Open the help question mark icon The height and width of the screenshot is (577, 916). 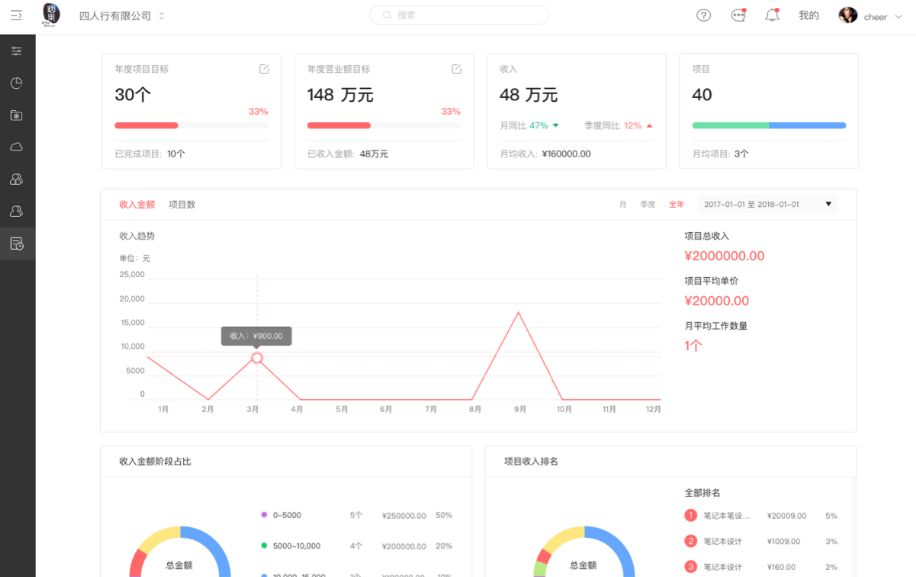click(x=703, y=16)
